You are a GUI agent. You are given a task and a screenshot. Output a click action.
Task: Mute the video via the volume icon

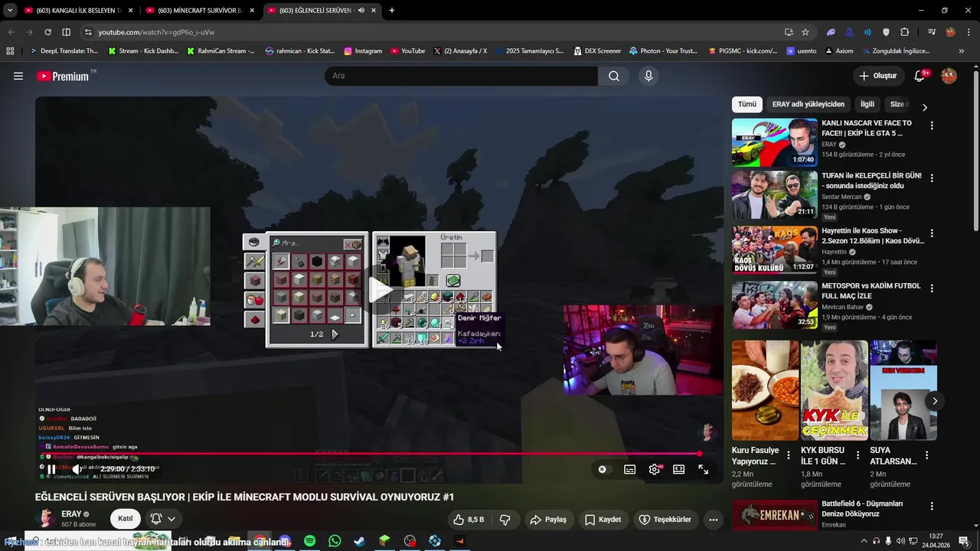(x=77, y=469)
